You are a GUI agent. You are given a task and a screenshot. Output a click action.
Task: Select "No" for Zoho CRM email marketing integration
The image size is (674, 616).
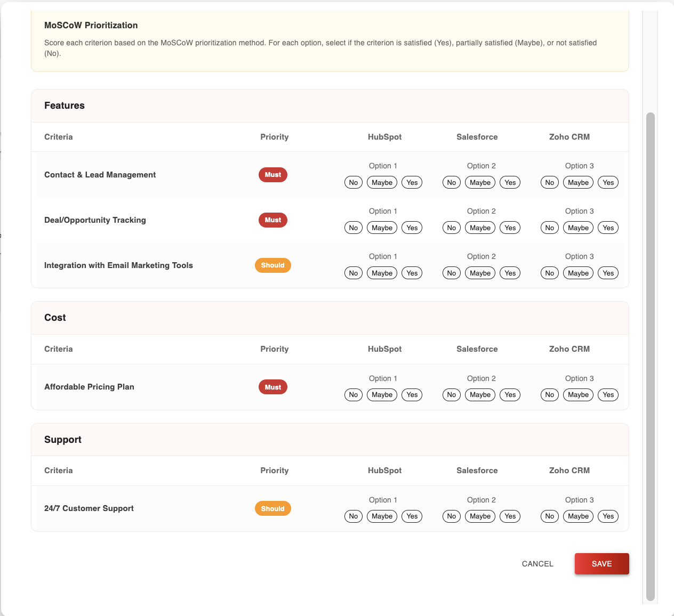(x=549, y=273)
